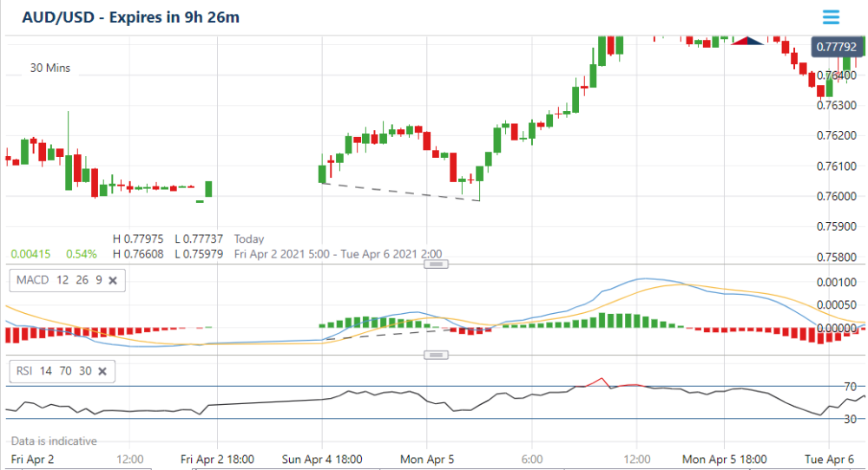This screenshot has height=470, width=868.
Task: Click the 0.00415 change value
Action: (31, 254)
